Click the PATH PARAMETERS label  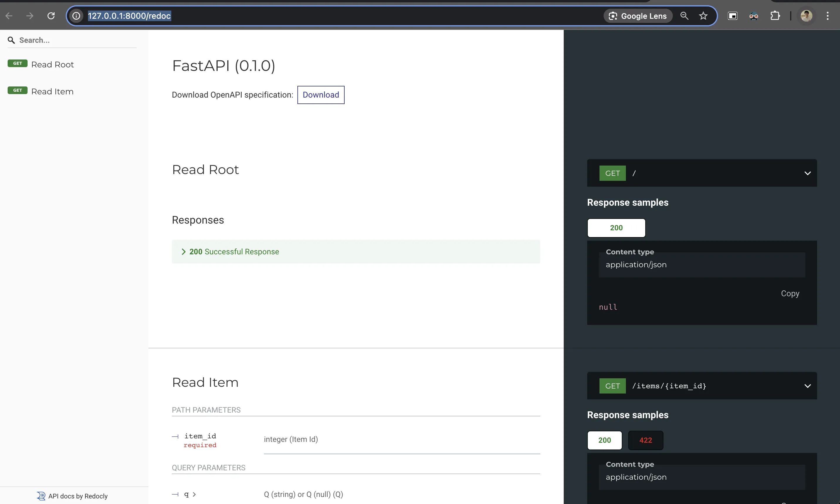pyautogui.click(x=206, y=410)
